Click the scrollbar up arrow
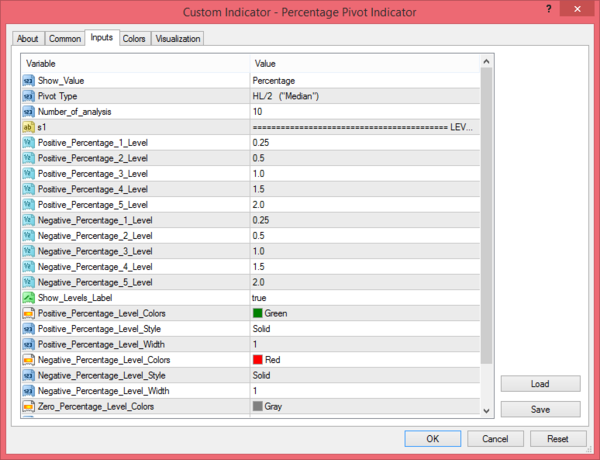The height and width of the screenshot is (460, 600). [486, 62]
